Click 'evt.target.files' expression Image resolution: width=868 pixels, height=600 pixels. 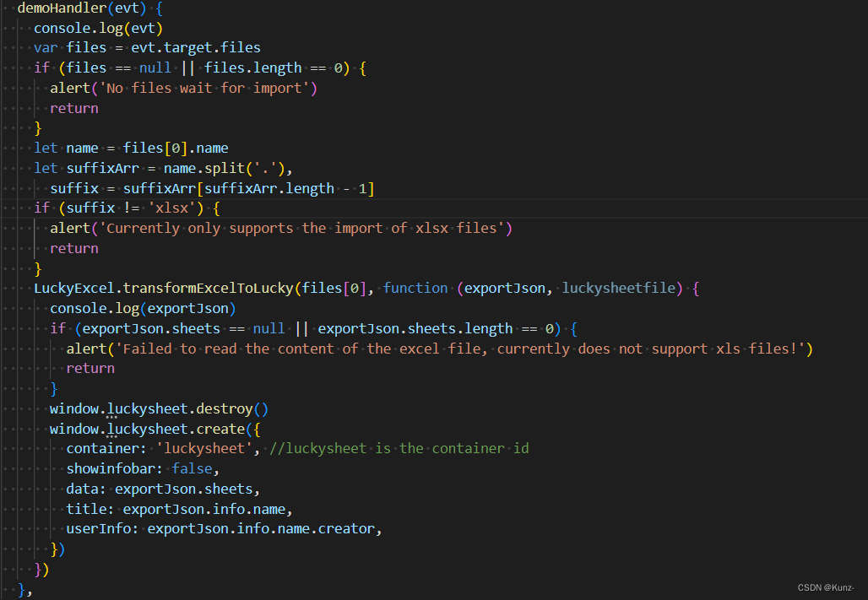coord(195,47)
